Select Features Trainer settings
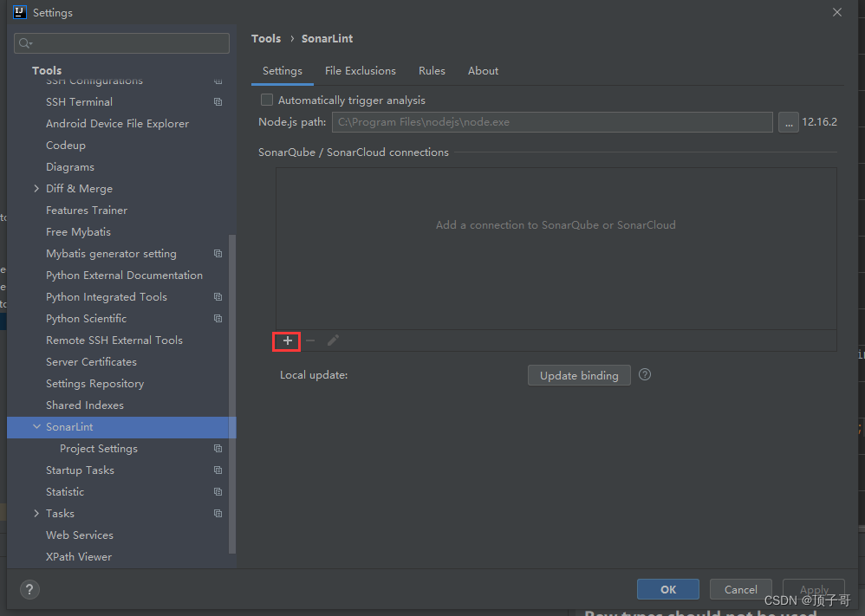This screenshot has width=865, height=616. 87,211
